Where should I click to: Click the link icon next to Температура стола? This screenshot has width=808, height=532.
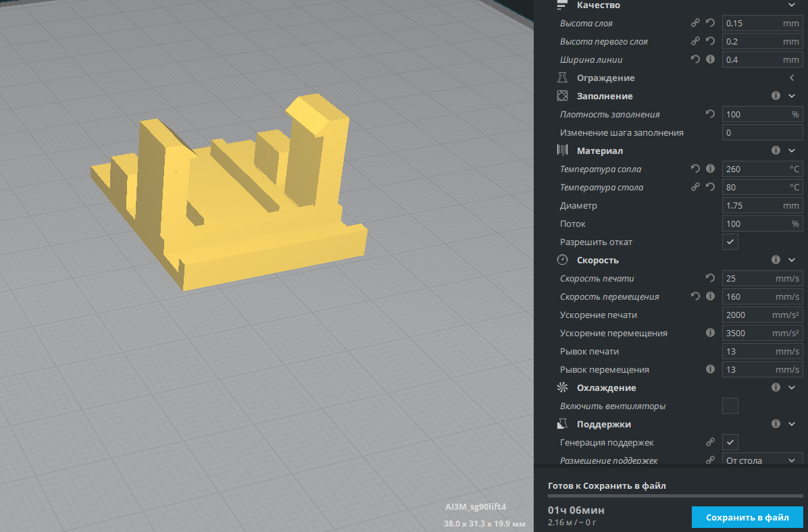696,187
